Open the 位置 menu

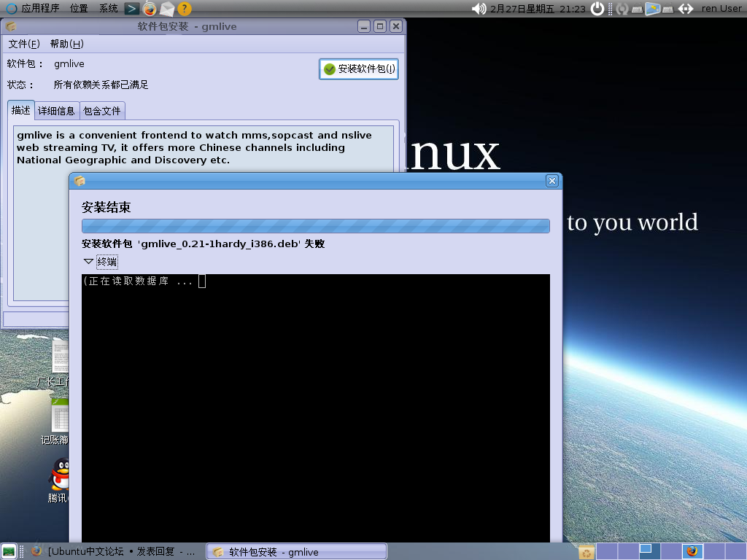point(79,9)
